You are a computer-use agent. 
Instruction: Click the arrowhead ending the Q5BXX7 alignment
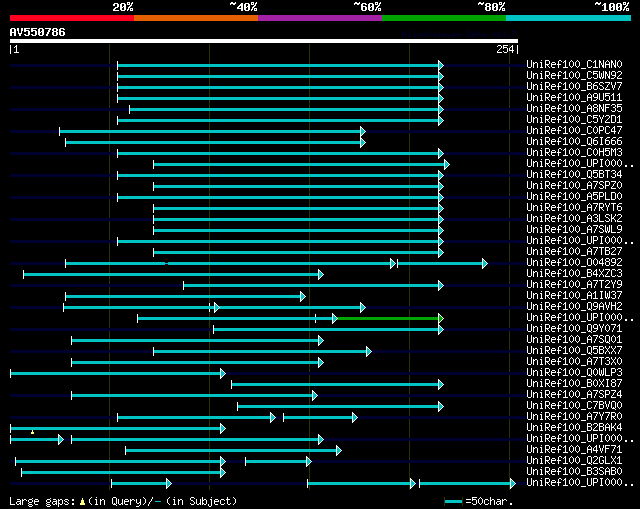[x=369, y=351]
